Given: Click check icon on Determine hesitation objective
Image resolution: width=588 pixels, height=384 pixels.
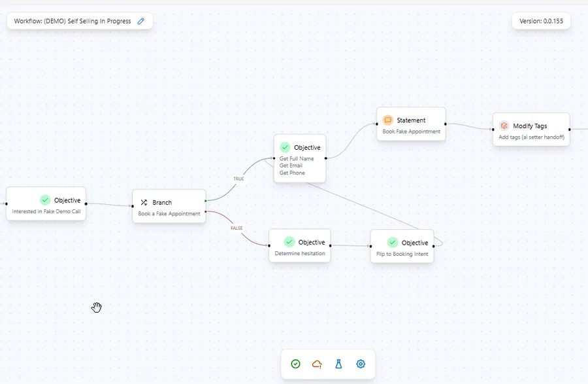Looking at the screenshot, I should (x=289, y=242).
